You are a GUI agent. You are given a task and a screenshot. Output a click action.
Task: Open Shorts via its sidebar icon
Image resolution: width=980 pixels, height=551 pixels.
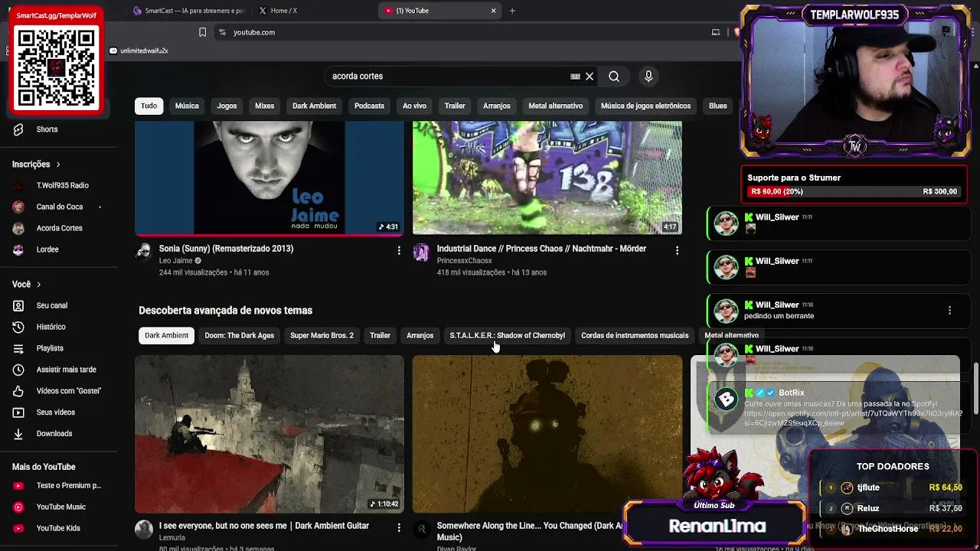pos(18,129)
